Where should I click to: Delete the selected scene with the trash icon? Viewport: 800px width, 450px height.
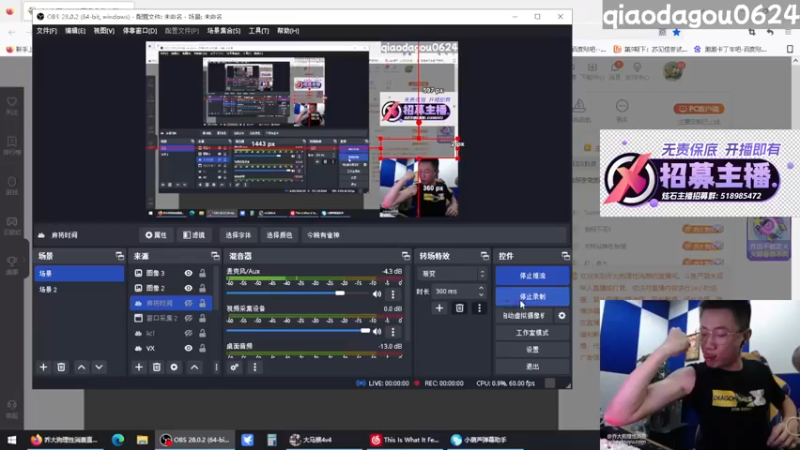(x=61, y=367)
